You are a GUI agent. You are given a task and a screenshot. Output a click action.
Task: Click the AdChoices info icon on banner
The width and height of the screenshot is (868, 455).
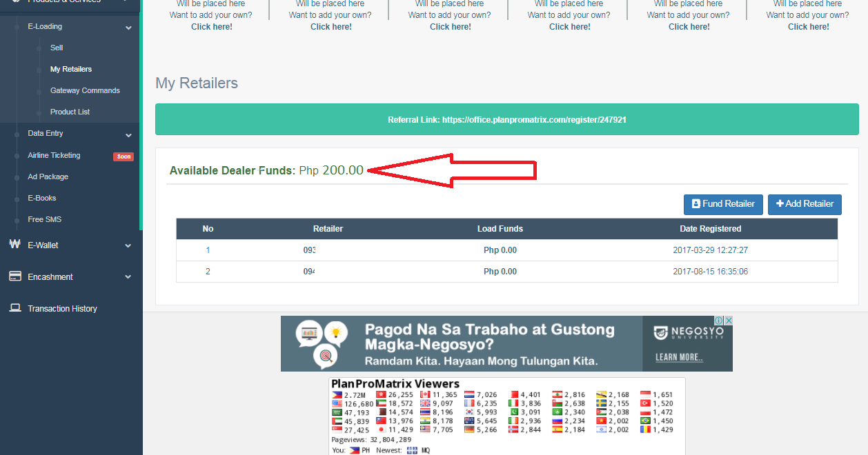718,321
